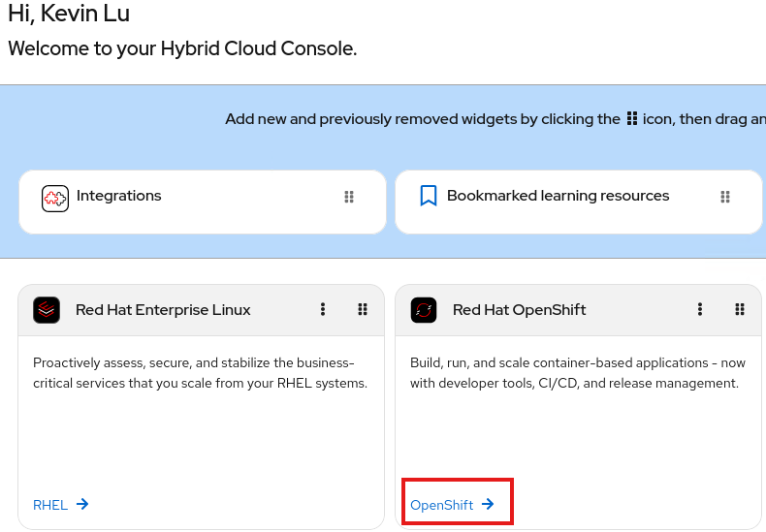Viewport: 766px width, 532px height.
Task: Click the Red Hat OpenShift logo icon
Action: coord(424,310)
